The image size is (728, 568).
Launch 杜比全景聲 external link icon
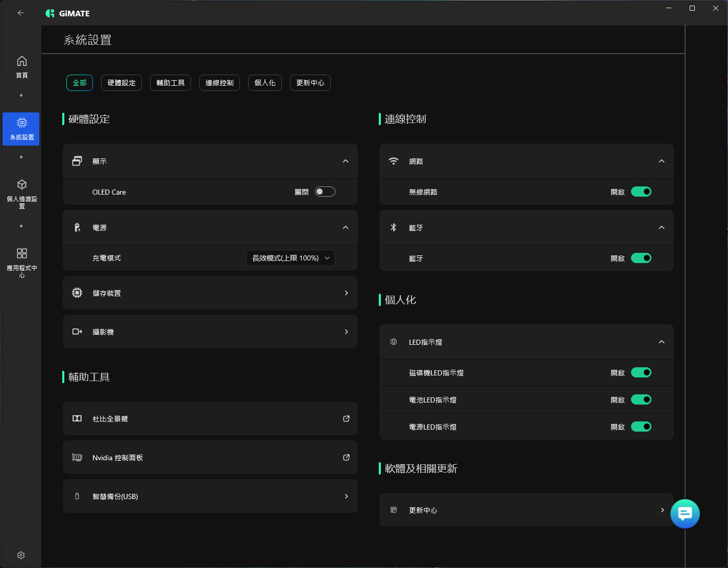click(x=346, y=418)
